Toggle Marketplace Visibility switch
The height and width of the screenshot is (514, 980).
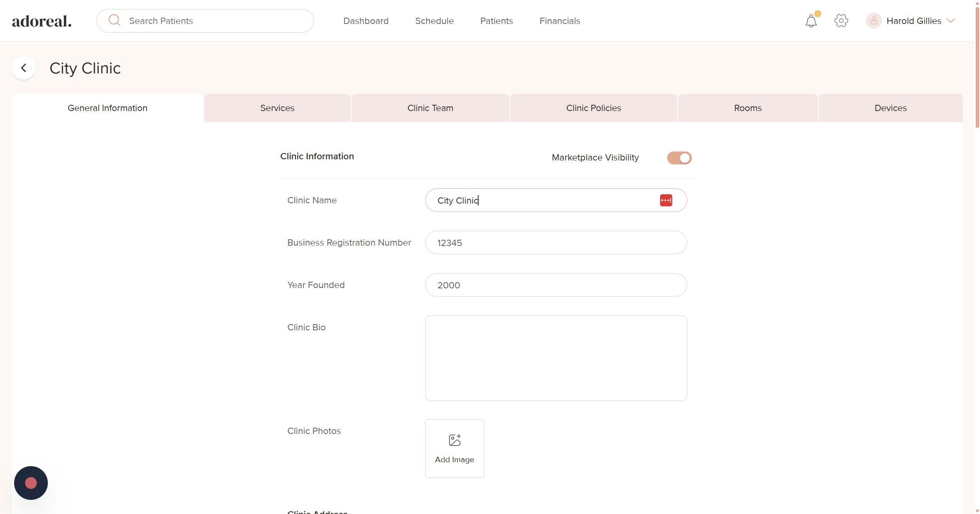pyautogui.click(x=679, y=158)
